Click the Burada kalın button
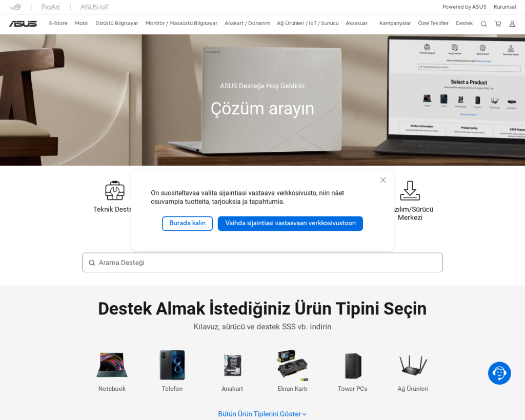The width and height of the screenshot is (525, 420). (x=187, y=224)
